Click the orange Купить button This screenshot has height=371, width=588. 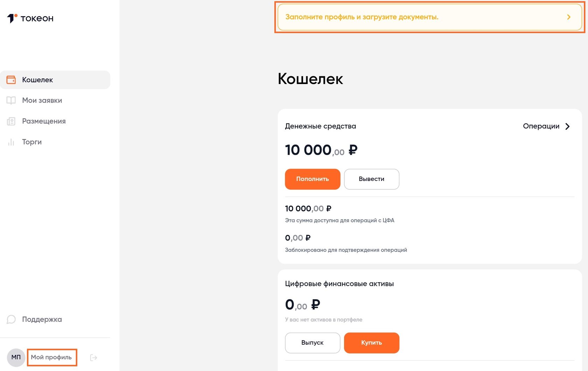(372, 343)
